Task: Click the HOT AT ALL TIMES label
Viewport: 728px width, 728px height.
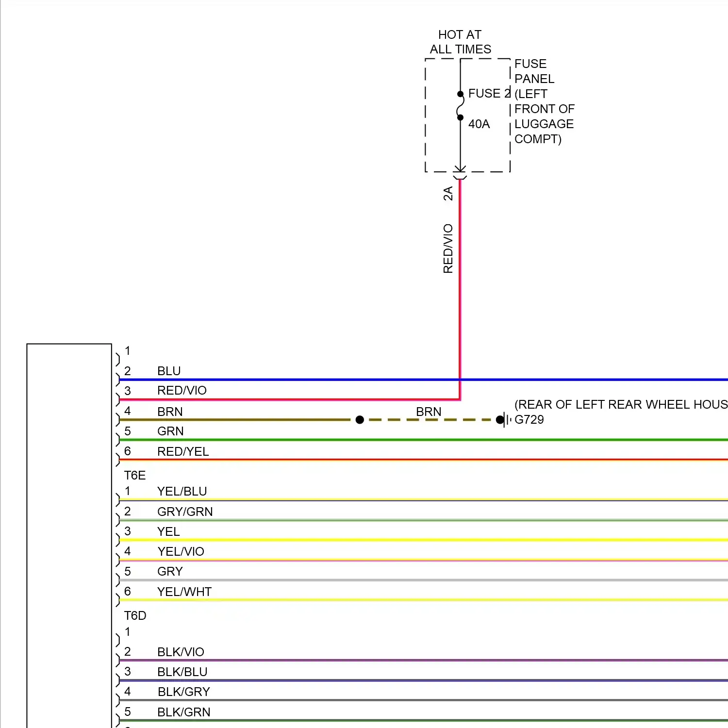Action: tap(460, 42)
